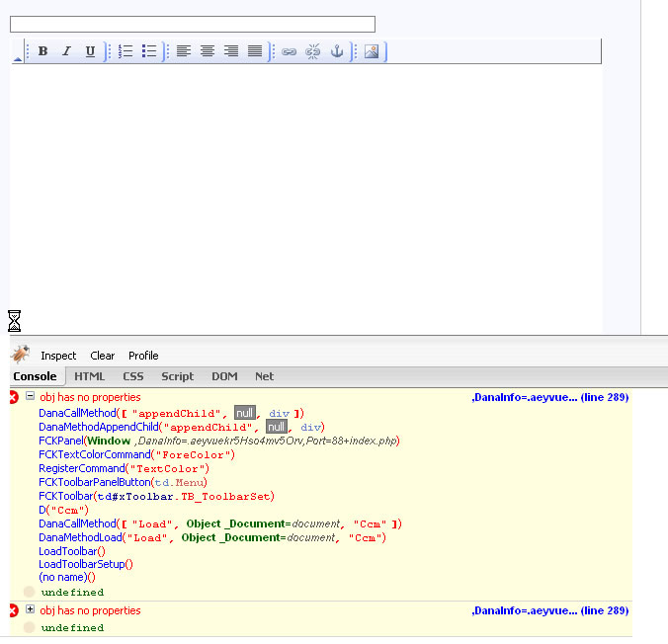The width and height of the screenshot is (668, 644).
Task: Insert an anchor
Action: (337, 51)
